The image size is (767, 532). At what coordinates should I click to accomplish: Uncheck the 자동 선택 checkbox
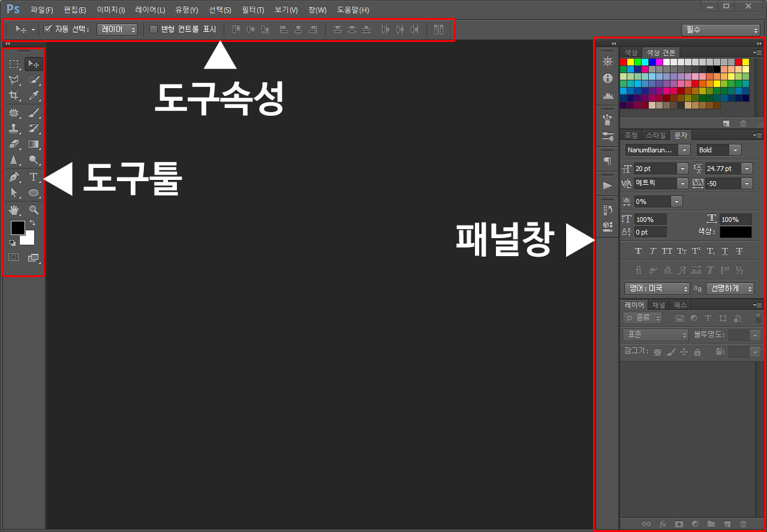(x=49, y=29)
